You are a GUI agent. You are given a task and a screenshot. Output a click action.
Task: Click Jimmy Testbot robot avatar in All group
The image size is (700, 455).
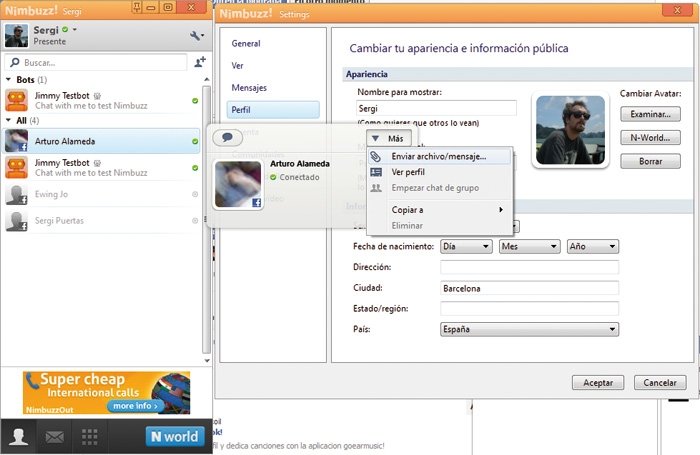pyautogui.click(x=17, y=167)
